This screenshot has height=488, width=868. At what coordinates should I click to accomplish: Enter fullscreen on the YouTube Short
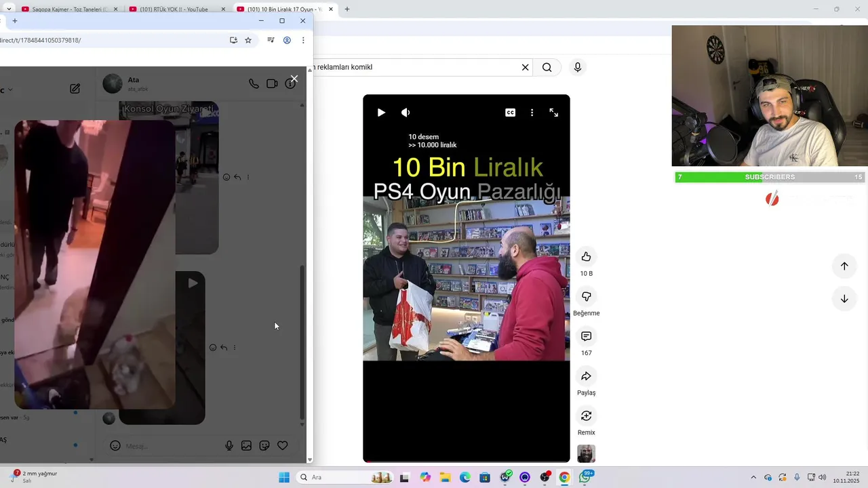[554, 113]
